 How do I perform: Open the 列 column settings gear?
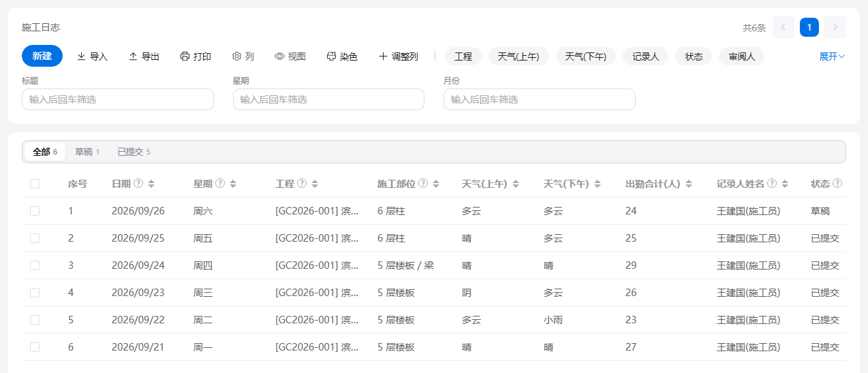click(x=243, y=56)
